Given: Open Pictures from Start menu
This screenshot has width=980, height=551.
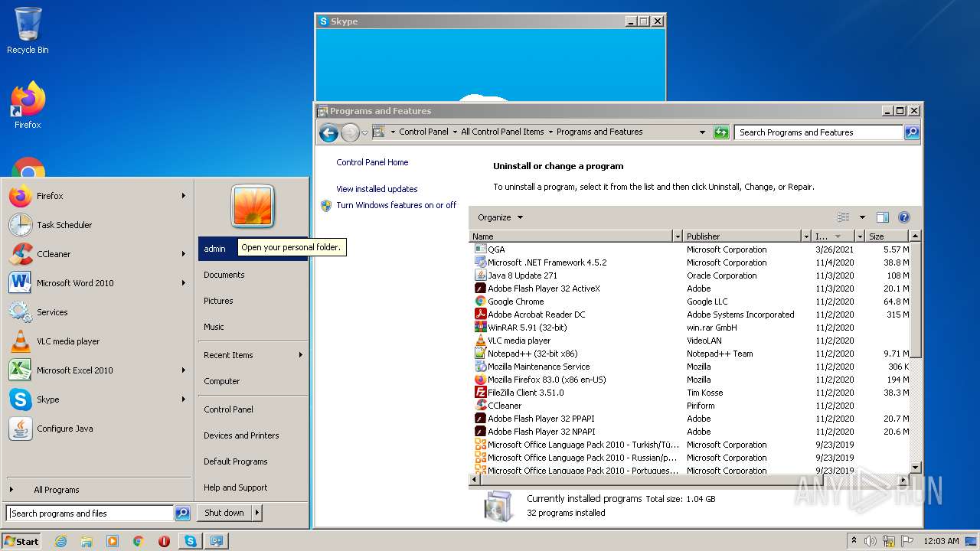Looking at the screenshot, I should (x=253, y=301).
